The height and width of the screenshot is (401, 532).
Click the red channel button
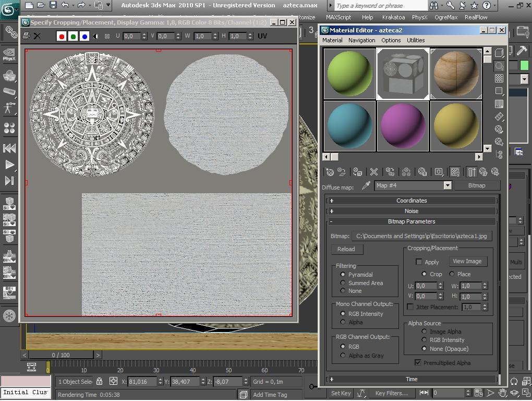coord(62,36)
